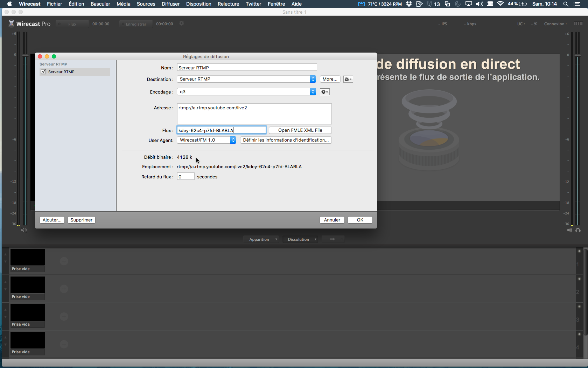
Task: Uncheck the Serveur RTMP checkbox
Action: (44, 71)
